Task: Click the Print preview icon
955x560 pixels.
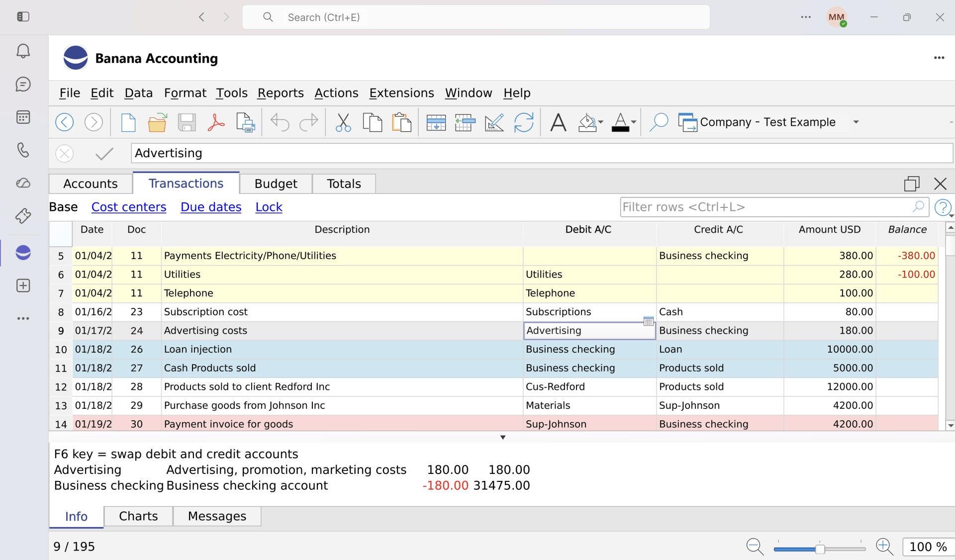Action: coord(246,122)
